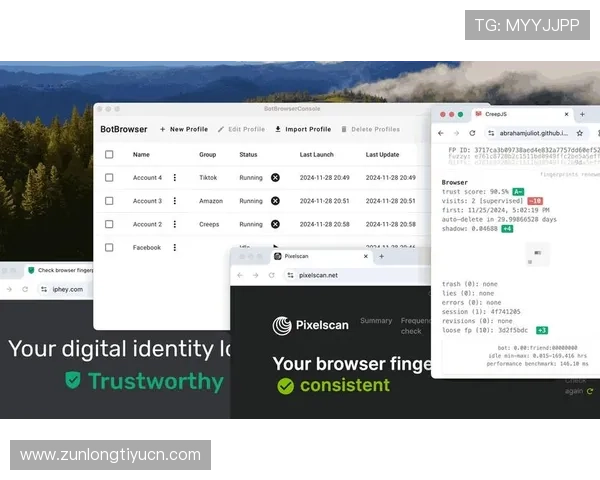Image resolution: width=600 pixels, height=480 pixels.
Task: Click the Import Profile download icon
Action: [x=278, y=129]
